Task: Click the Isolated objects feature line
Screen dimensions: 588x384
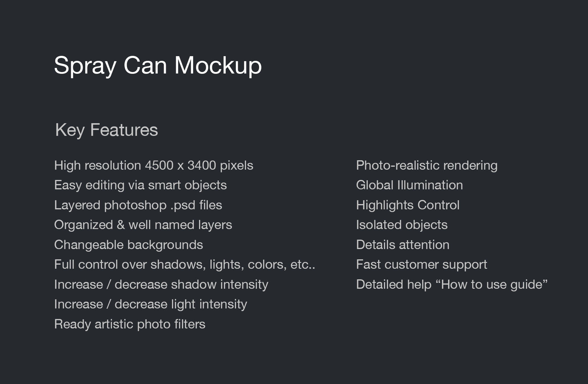Action: pyautogui.click(x=402, y=225)
